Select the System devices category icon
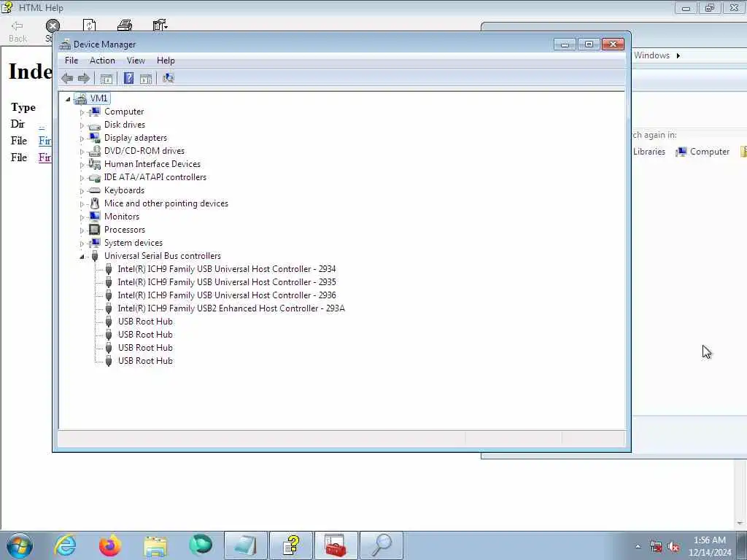This screenshot has height=560, width=747. (95, 243)
